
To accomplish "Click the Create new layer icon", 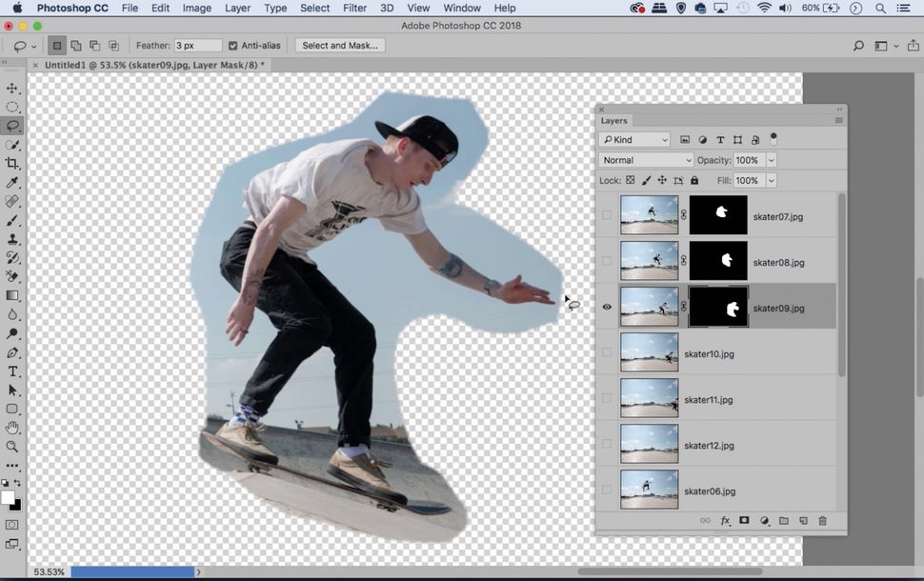I will [804, 521].
